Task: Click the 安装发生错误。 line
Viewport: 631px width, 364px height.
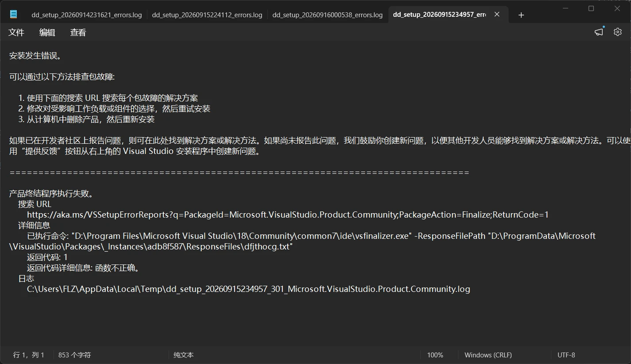Action: 35,56
